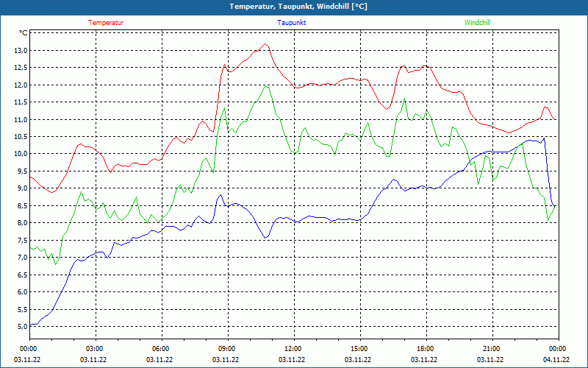Viewport: 588px width, 368px height.
Task: Click the '°C' unit label on the axis
Action: [24, 33]
